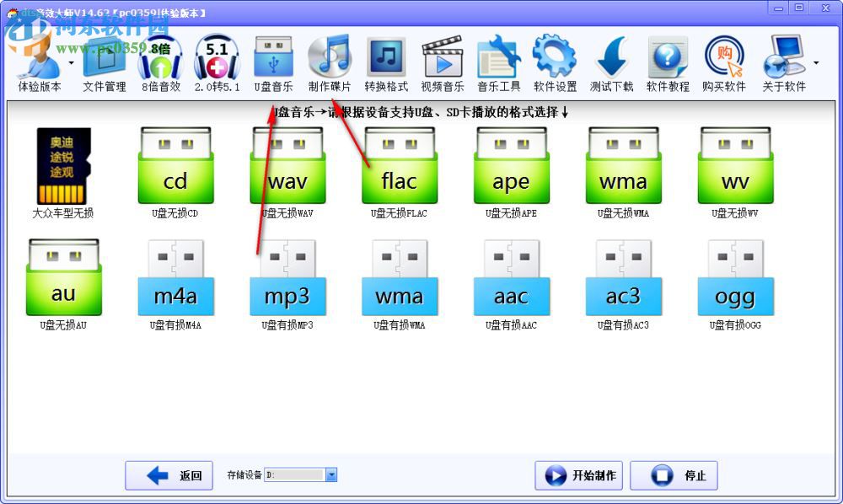Open the 2.0转5.1 channel converter
843x504 pixels.
[x=217, y=59]
